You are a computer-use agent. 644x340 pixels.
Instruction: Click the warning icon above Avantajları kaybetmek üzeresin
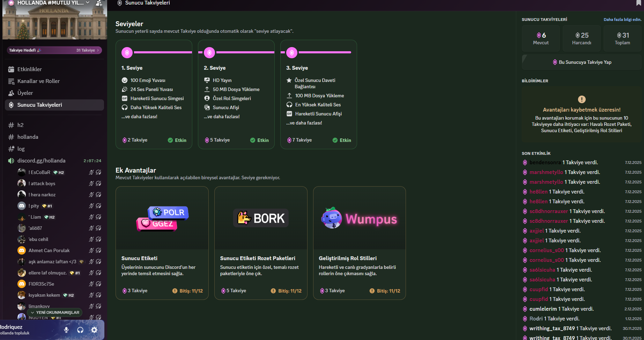coord(582,99)
